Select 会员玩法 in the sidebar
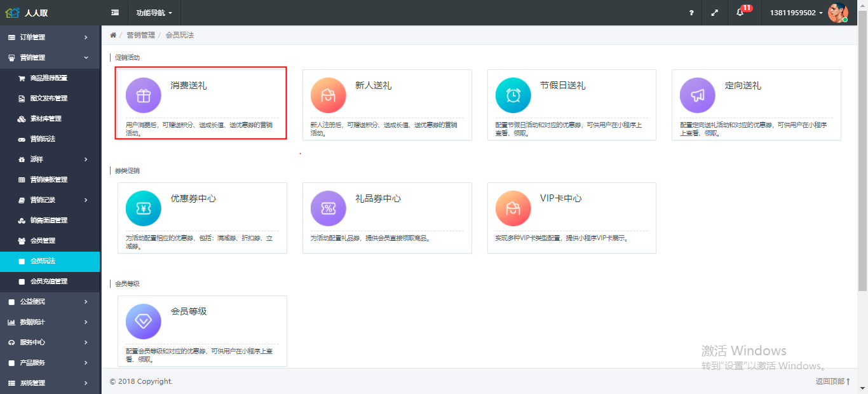868x394 pixels. 50,261
